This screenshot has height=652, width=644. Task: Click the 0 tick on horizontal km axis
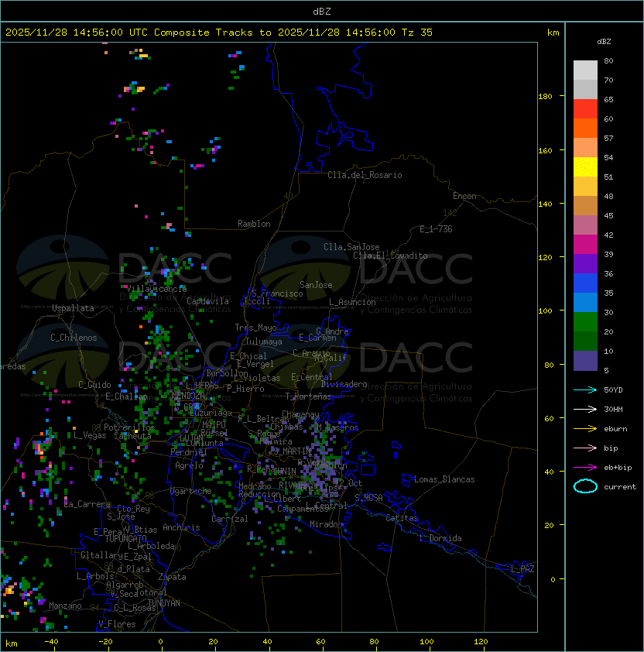click(161, 642)
